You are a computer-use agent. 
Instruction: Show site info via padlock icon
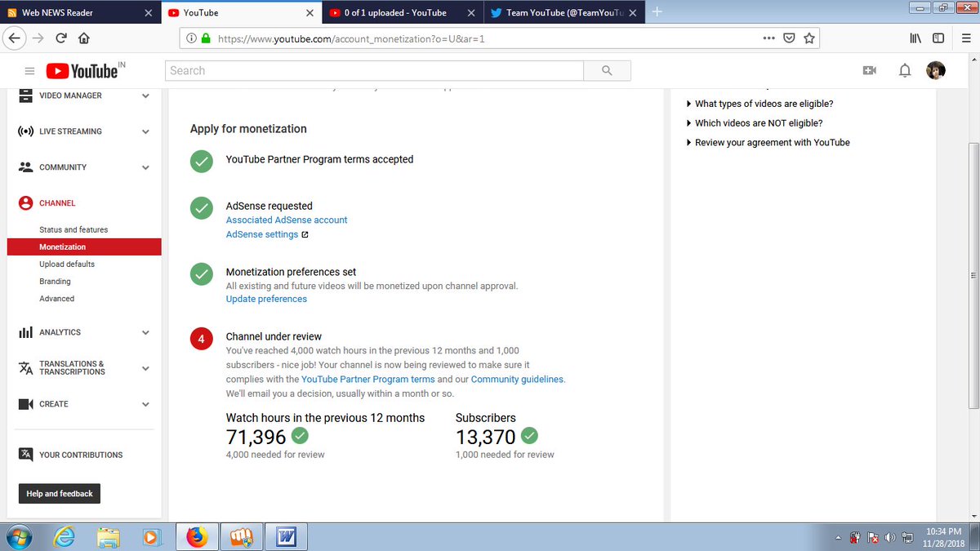[205, 38]
